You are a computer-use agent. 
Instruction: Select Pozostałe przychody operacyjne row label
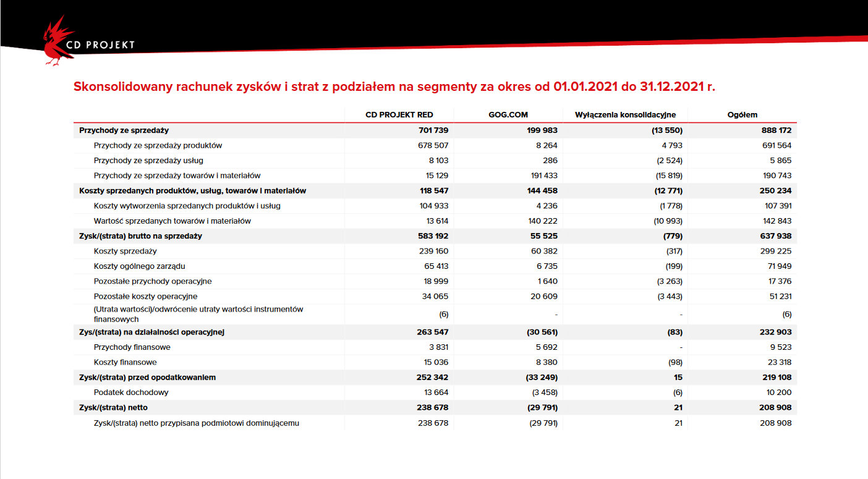coord(153,281)
